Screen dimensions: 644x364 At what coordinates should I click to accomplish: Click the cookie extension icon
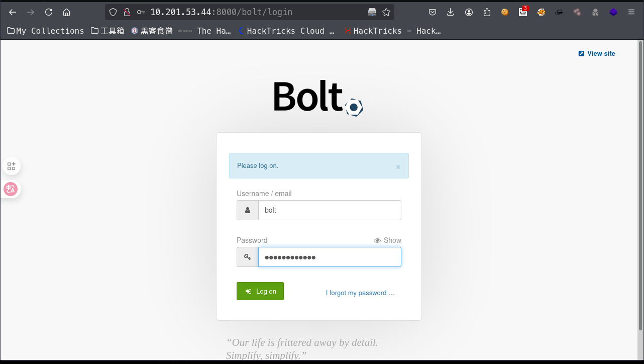pyautogui.click(x=505, y=12)
